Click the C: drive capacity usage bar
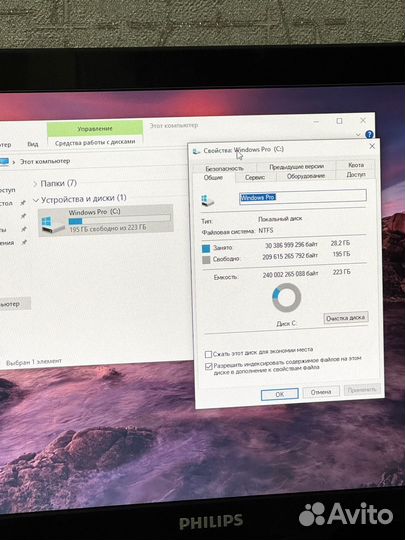This screenshot has height=540, width=405. [119, 220]
